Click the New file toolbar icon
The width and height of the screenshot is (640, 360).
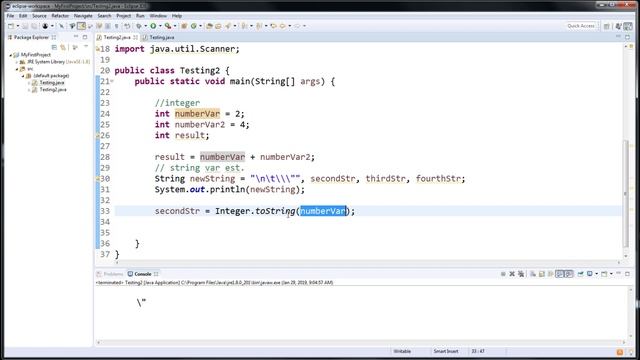pos(11,26)
